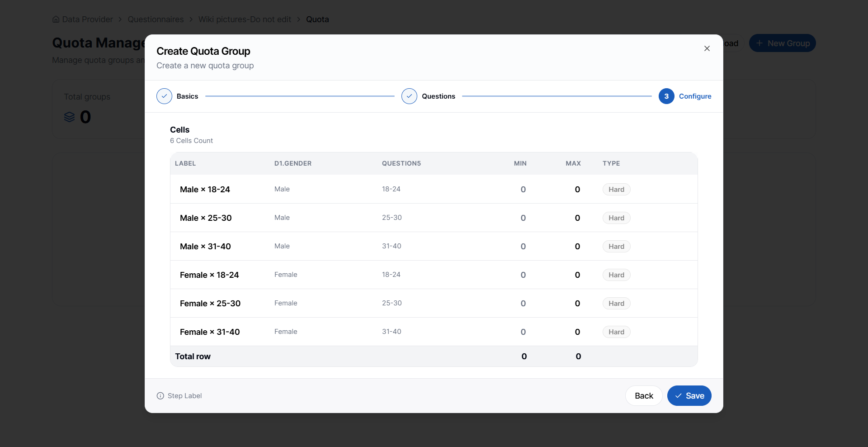Edit Max value for Female × 31-40
This screenshot has height=447, width=868.
click(x=577, y=332)
